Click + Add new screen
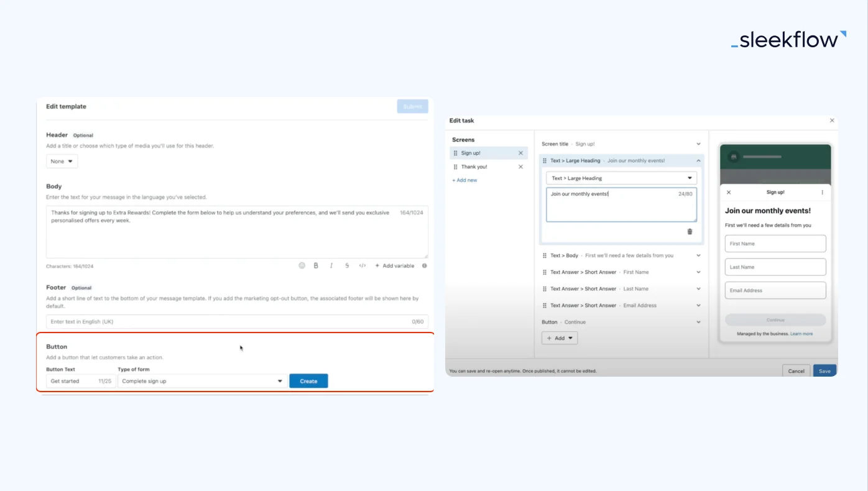Screen dimensions: 868x491 [x=465, y=180]
